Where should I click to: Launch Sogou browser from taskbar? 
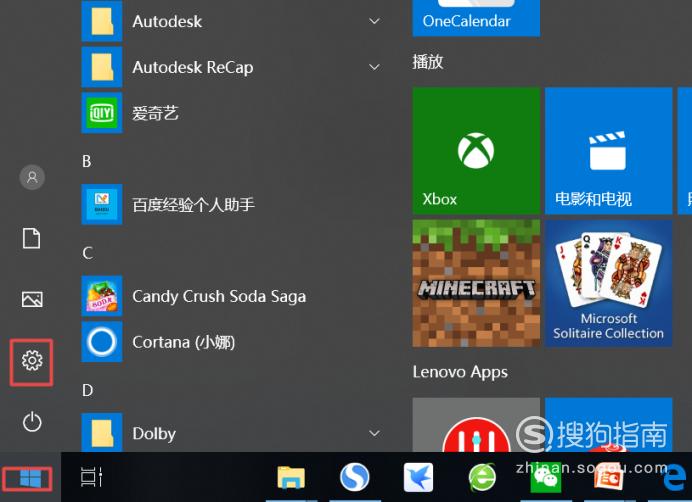354,477
